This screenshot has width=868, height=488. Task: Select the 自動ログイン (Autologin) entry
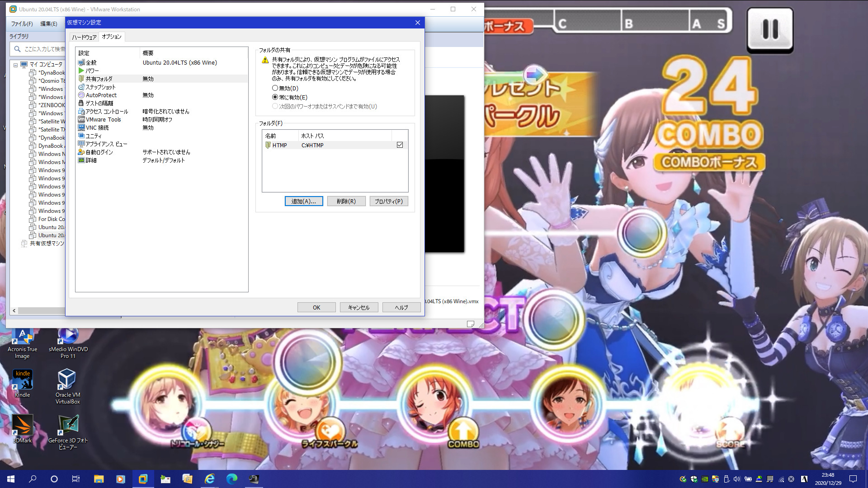(161, 152)
